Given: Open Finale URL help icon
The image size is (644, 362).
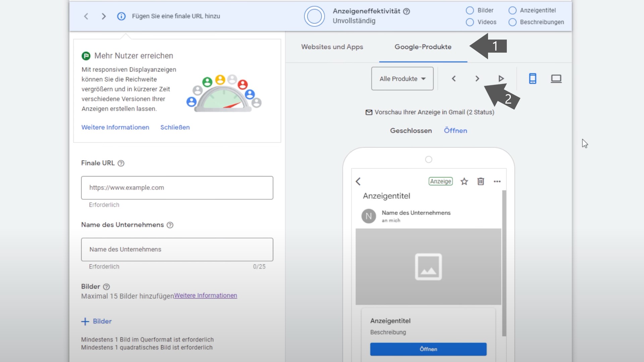Looking at the screenshot, I should 121,163.
